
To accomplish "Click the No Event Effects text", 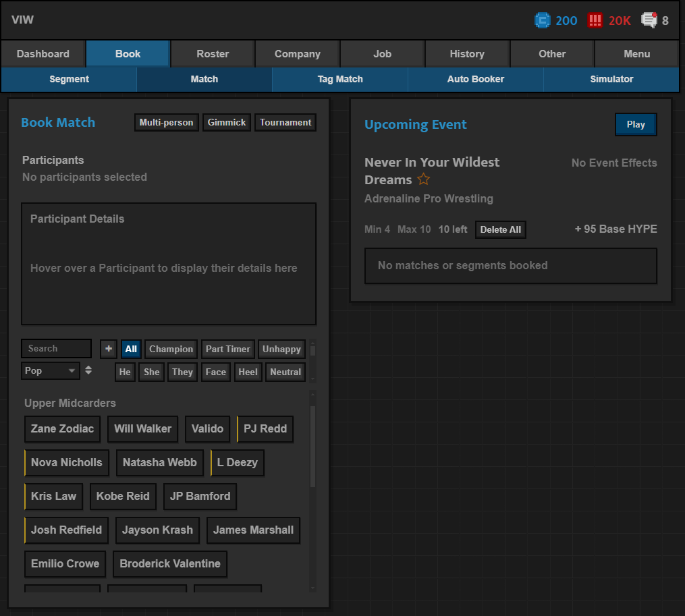I will pos(614,163).
